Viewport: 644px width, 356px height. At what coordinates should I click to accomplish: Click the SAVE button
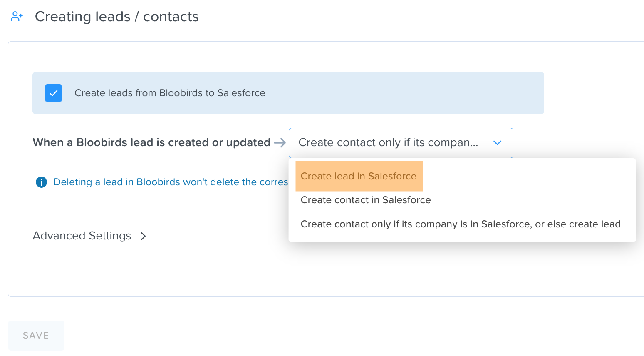click(36, 335)
